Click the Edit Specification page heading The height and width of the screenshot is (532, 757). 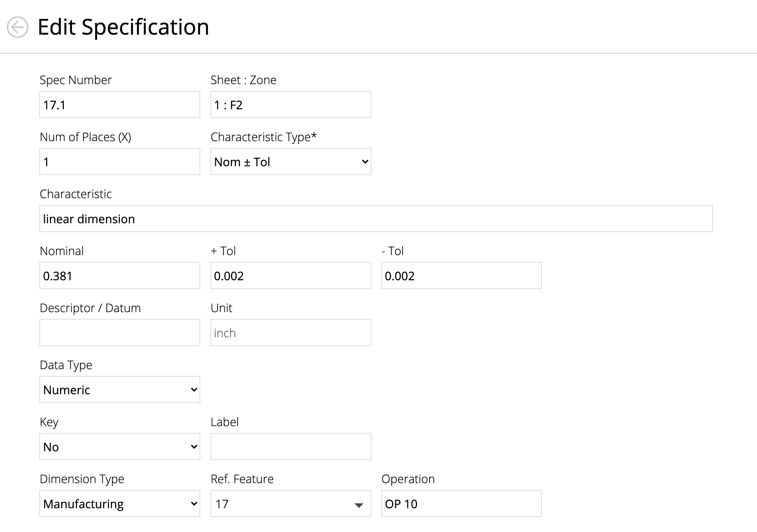pyautogui.click(x=123, y=27)
